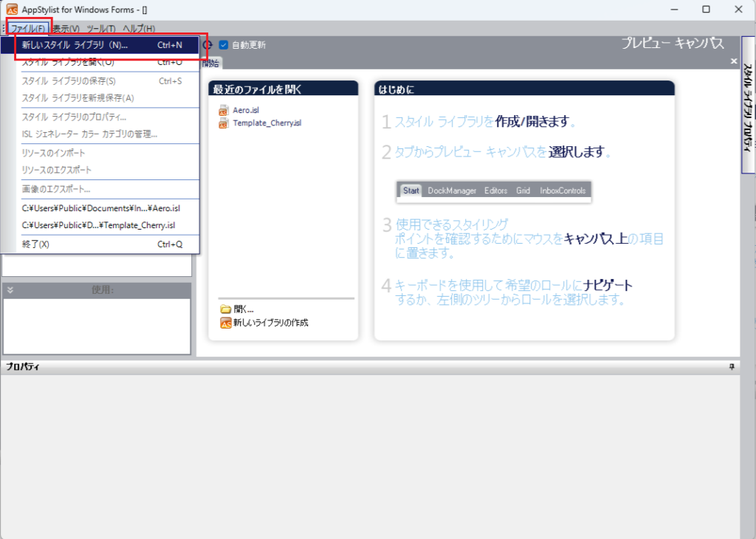Open the ヘルプ(H) menu
756x539 pixels.
coord(138,29)
